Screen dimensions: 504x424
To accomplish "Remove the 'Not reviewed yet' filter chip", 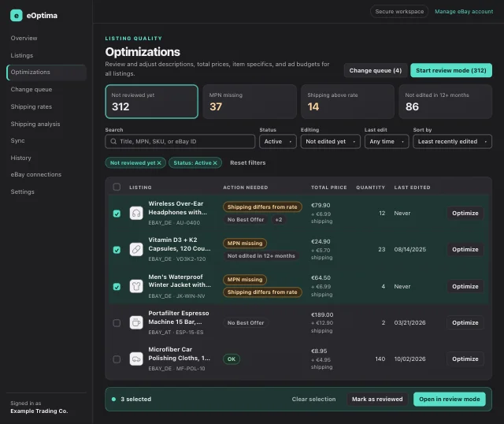I will [x=159, y=163].
